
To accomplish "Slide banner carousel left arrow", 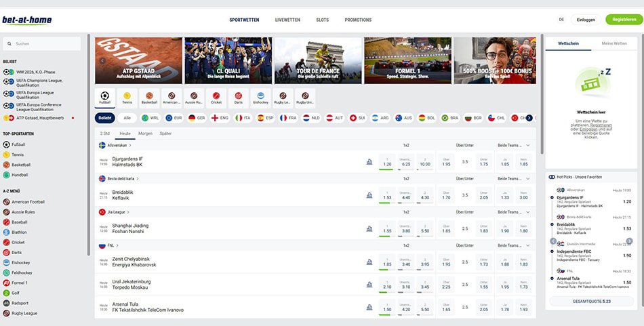I will (x=102, y=61).
